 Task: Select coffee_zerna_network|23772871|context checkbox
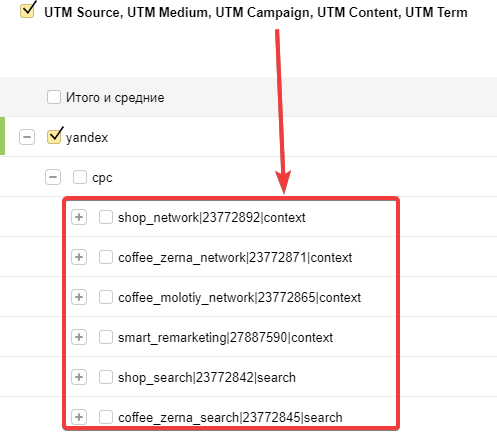click(106, 257)
